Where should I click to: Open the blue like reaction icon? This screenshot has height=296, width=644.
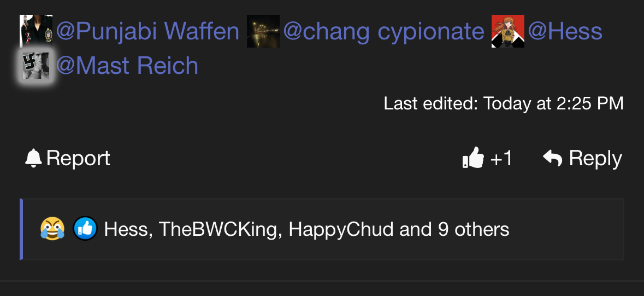click(85, 229)
